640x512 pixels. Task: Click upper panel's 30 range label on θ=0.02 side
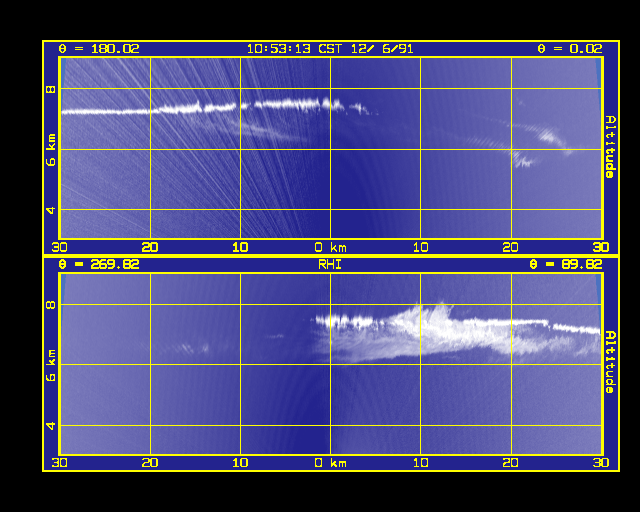pos(601,247)
